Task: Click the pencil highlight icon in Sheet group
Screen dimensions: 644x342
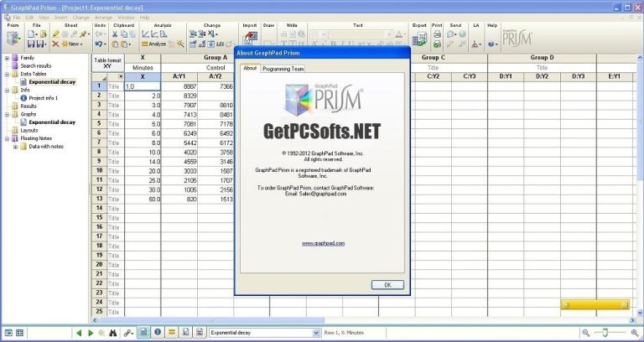Action: click(x=56, y=34)
